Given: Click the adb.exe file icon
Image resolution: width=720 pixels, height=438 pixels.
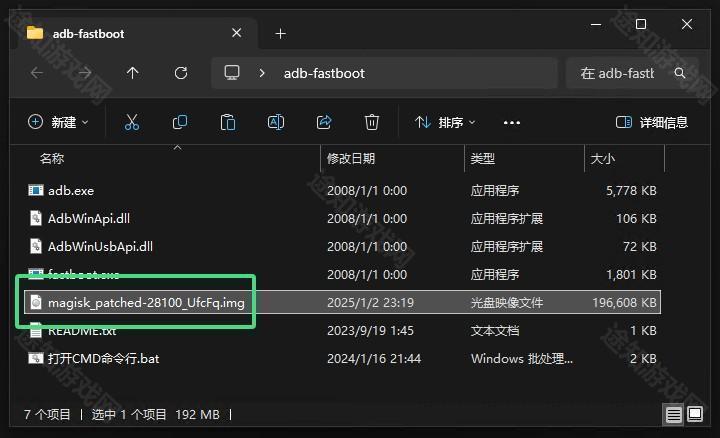Looking at the screenshot, I should point(36,190).
